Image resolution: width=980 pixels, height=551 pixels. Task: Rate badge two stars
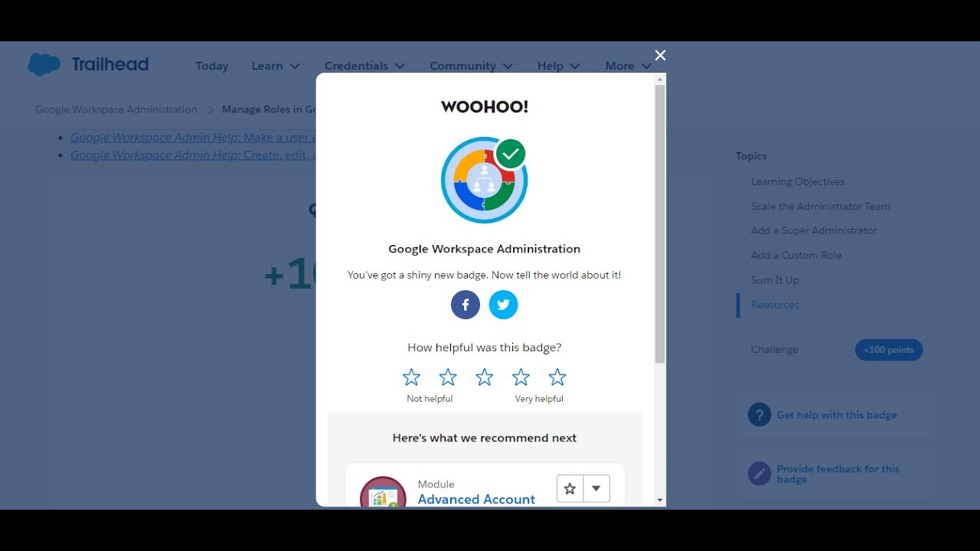[448, 377]
